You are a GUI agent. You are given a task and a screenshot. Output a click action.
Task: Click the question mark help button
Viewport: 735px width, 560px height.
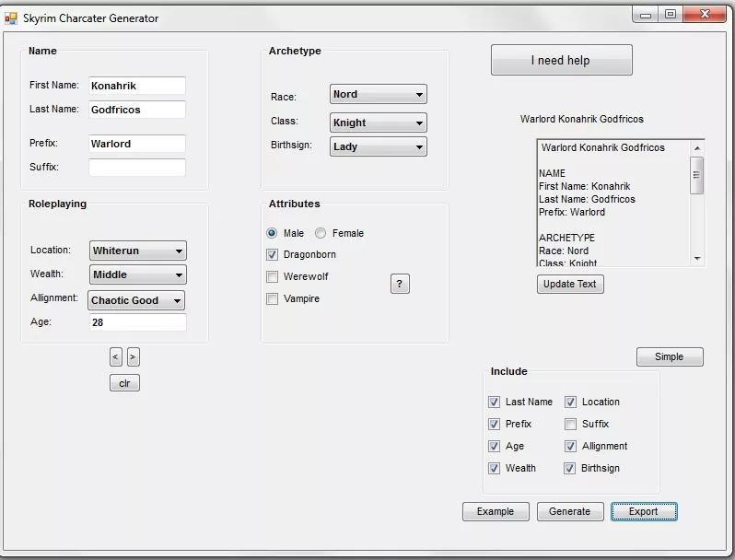pyautogui.click(x=400, y=284)
